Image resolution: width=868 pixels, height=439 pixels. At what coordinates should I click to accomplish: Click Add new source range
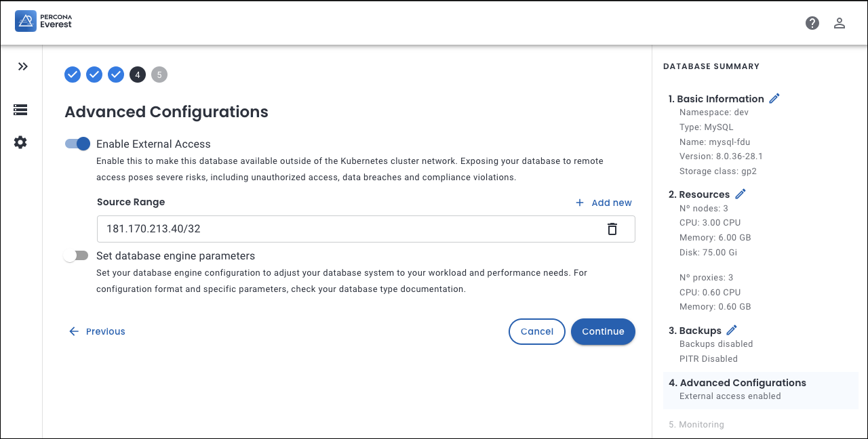click(x=604, y=203)
